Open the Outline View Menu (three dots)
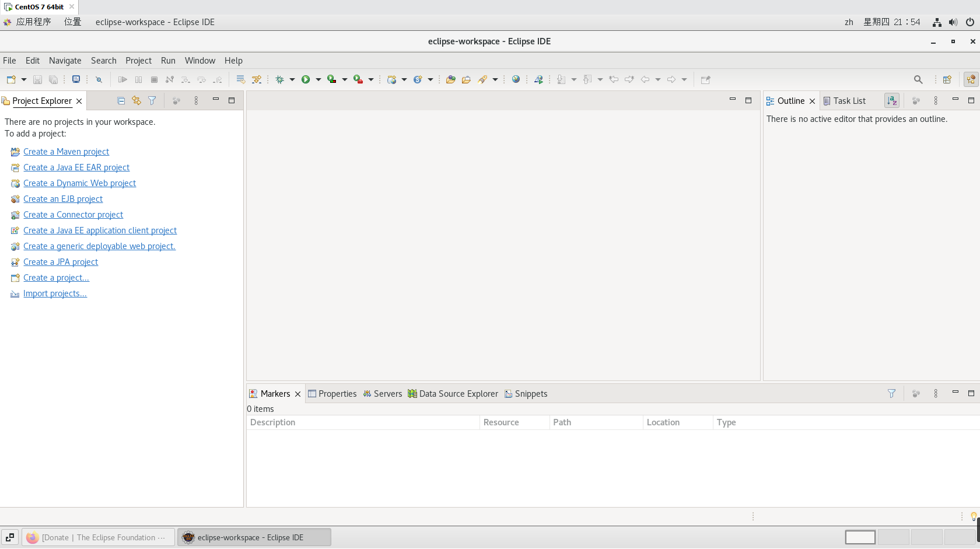This screenshot has width=980, height=549. pyautogui.click(x=936, y=101)
